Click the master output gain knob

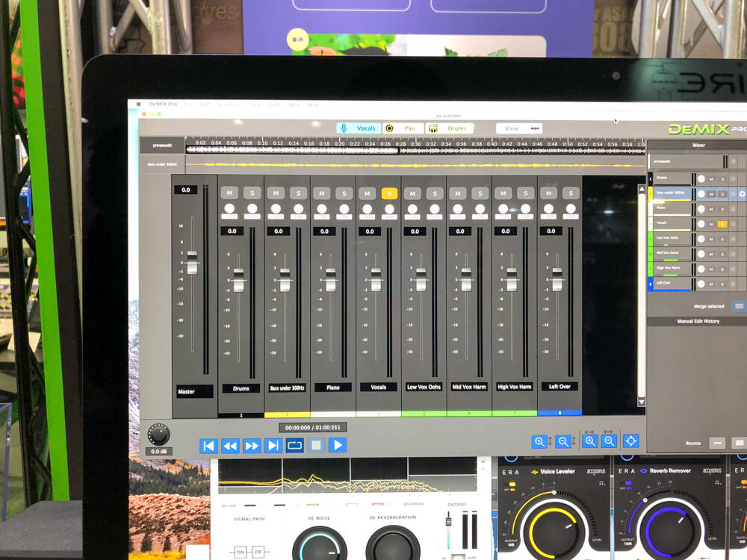[158, 434]
